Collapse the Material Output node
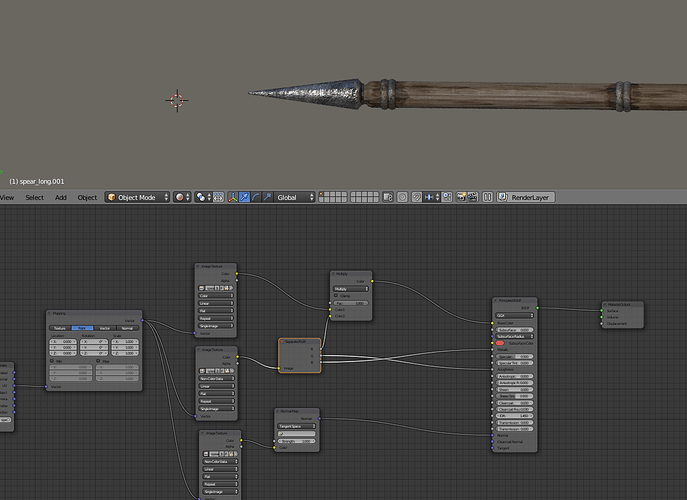687x500 pixels. pyautogui.click(x=605, y=305)
